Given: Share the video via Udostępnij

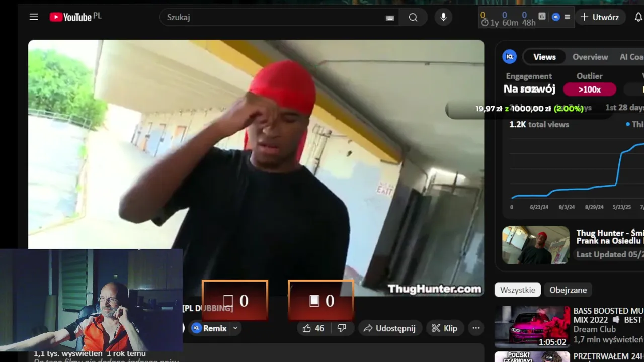Looking at the screenshot, I should pos(389,328).
